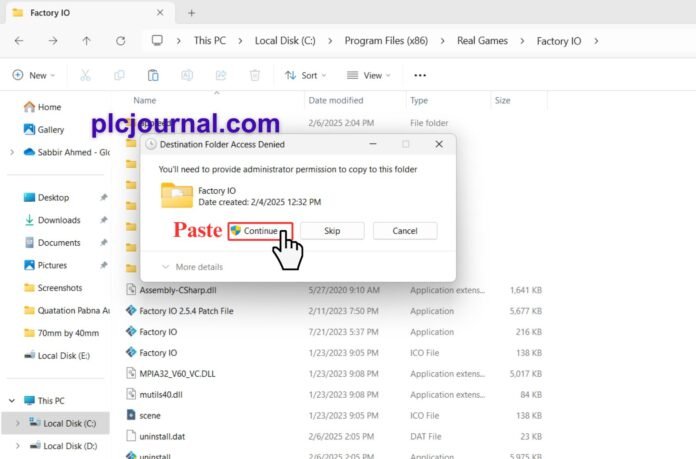The image size is (696, 459).
Task: Sort by the Date modified column header
Action: click(x=336, y=100)
